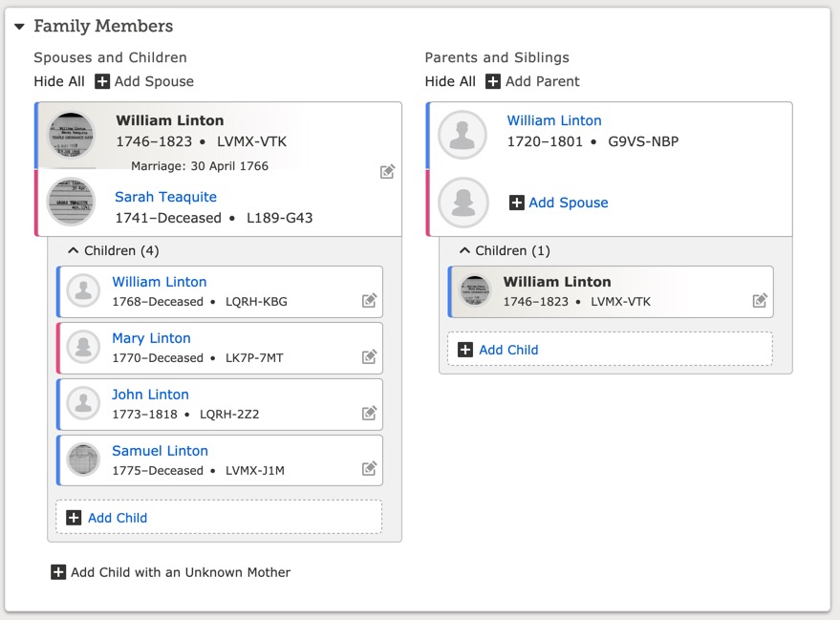Add Child under parents William Linton
Image resolution: width=840 pixels, height=620 pixels.
pyautogui.click(x=610, y=349)
